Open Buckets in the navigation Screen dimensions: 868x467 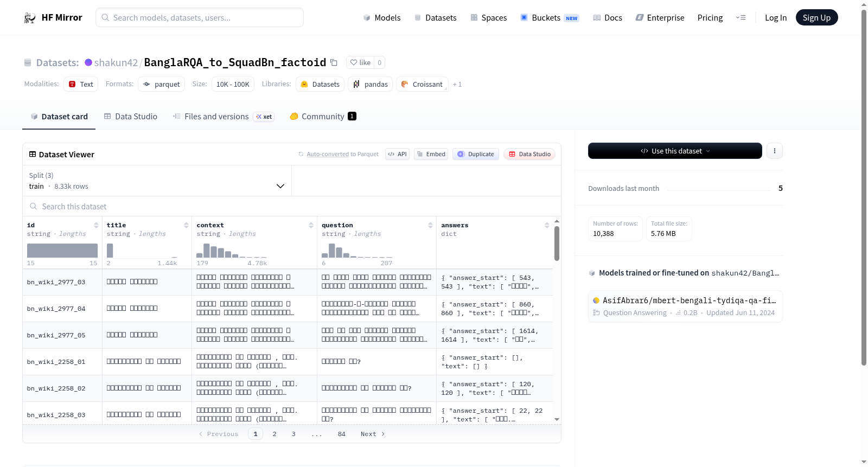pyautogui.click(x=550, y=18)
